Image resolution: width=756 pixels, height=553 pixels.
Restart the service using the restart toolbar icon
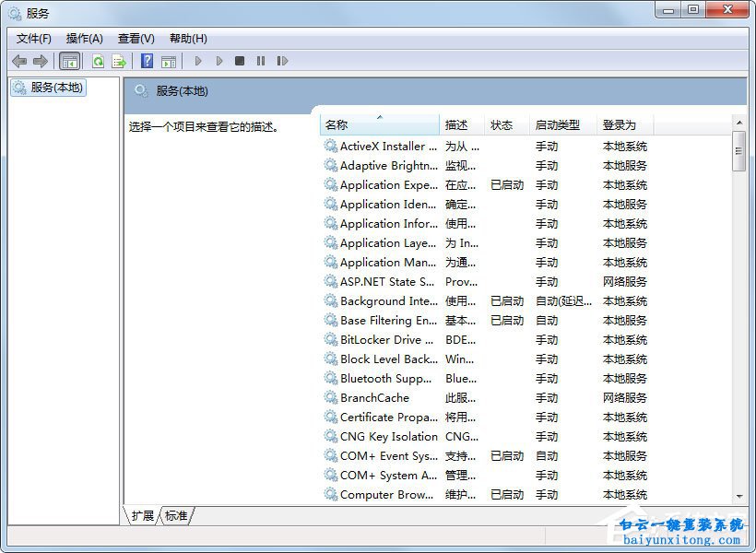(x=283, y=61)
